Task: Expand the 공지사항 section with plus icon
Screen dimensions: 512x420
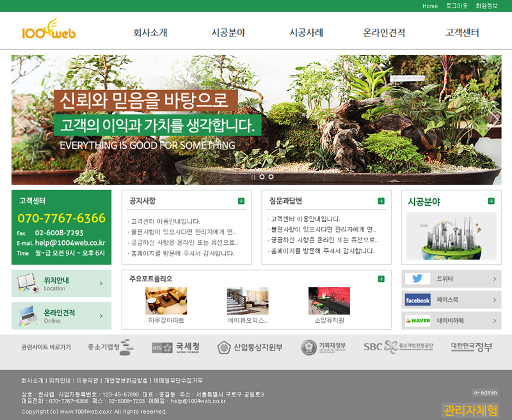Action: click(241, 201)
